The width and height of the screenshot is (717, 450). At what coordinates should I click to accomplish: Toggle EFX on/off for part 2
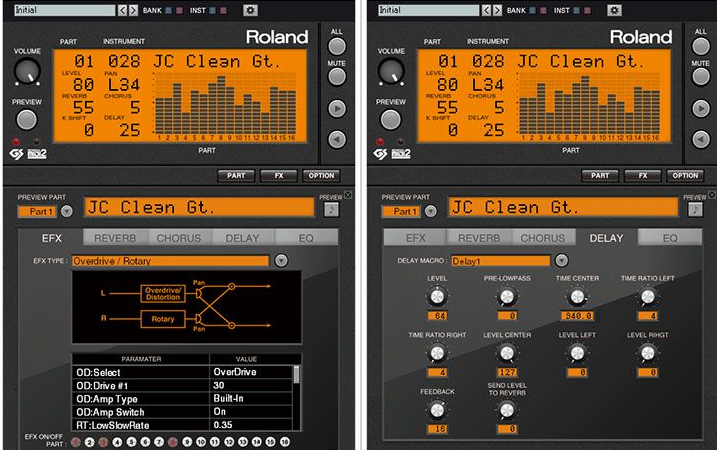(90, 442)
